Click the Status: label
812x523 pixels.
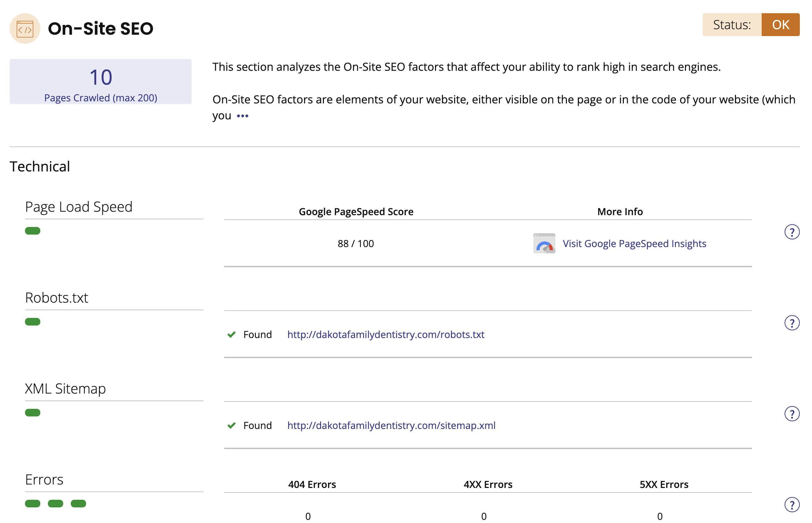[732, 25]
